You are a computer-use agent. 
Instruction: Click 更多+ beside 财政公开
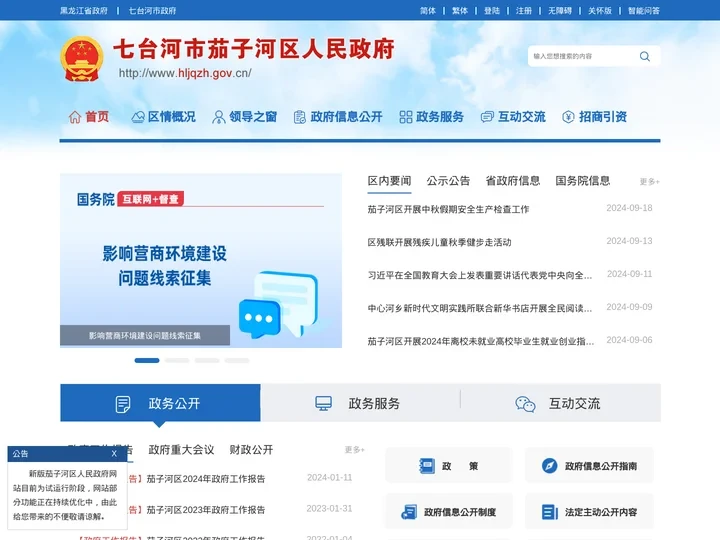pyautogui.click(x=354, y=450)
